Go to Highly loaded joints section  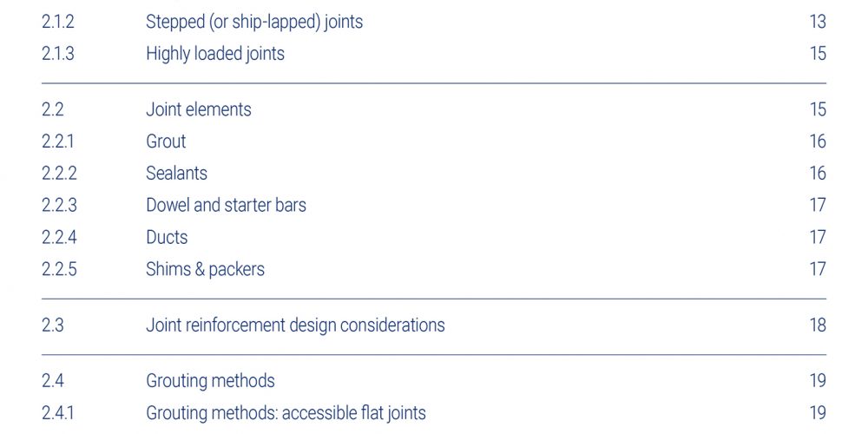(215, 54)
